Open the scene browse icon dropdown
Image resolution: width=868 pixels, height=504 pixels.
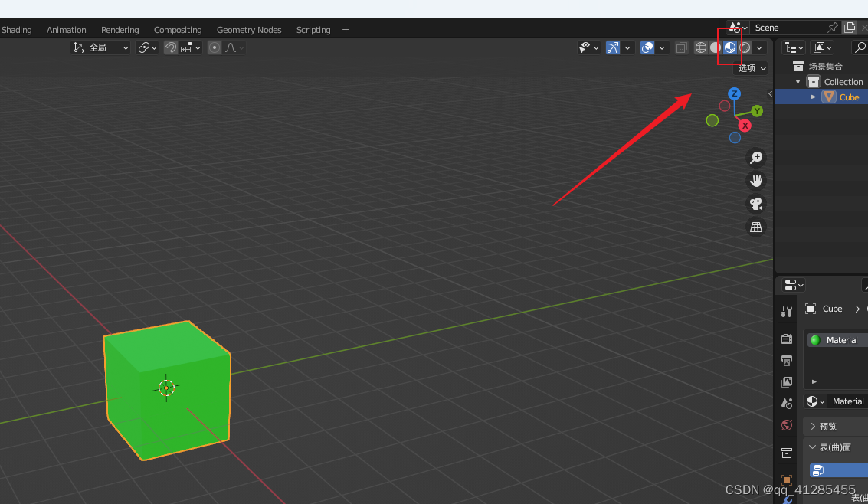click(x=738, y=28)
